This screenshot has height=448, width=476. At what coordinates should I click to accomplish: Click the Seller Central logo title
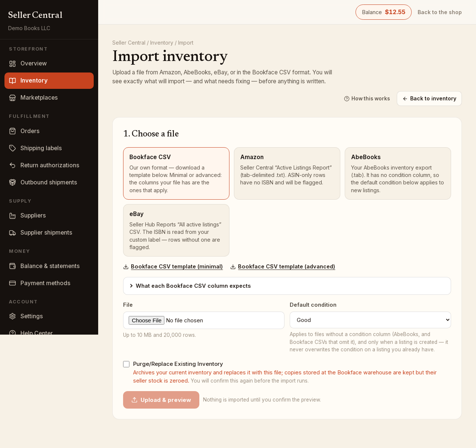click(x=35, y=15)
